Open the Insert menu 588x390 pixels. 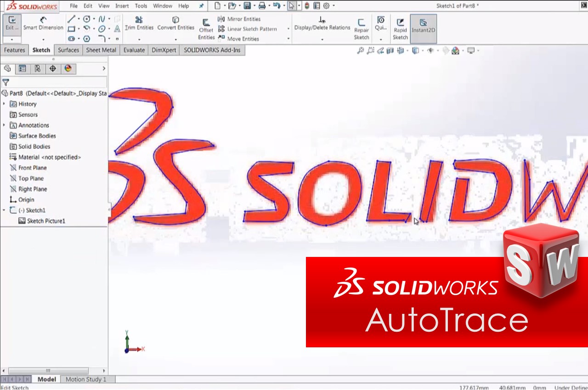point(122,6)
